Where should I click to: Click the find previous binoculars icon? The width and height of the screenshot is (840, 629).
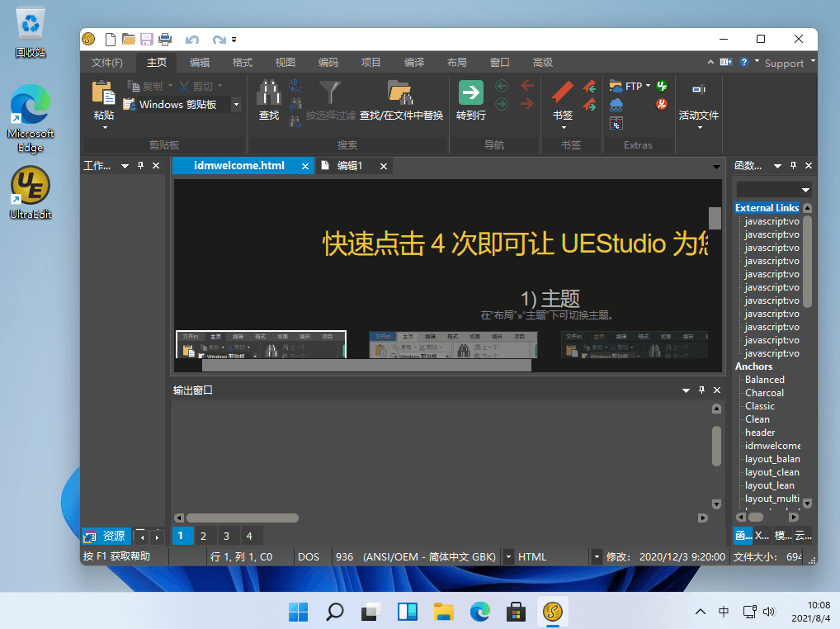tap(295, 103)
